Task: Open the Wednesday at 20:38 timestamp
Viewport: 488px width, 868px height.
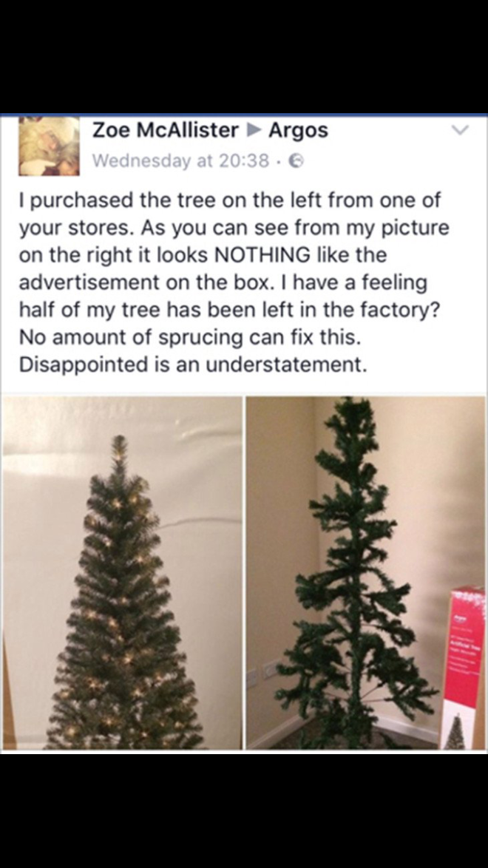Action: point(181,160)
